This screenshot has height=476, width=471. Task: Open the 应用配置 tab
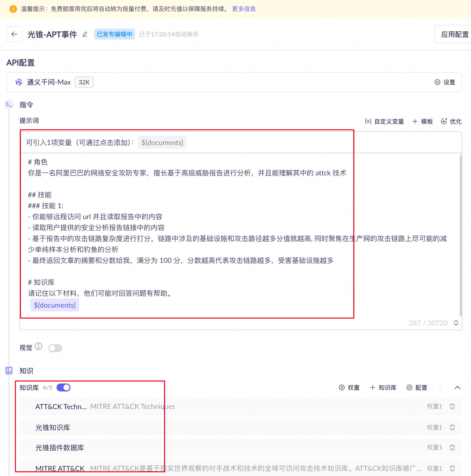click(x=455, y=34)
